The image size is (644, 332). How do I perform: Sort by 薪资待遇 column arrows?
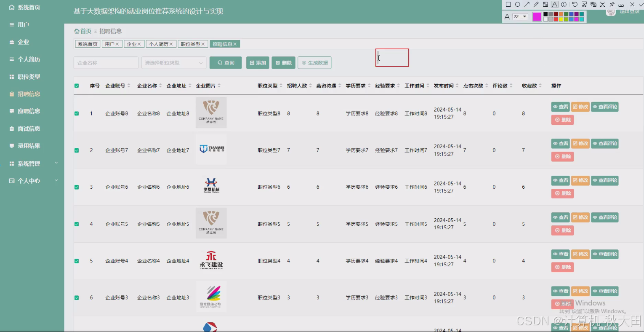[x=340, y=86]
